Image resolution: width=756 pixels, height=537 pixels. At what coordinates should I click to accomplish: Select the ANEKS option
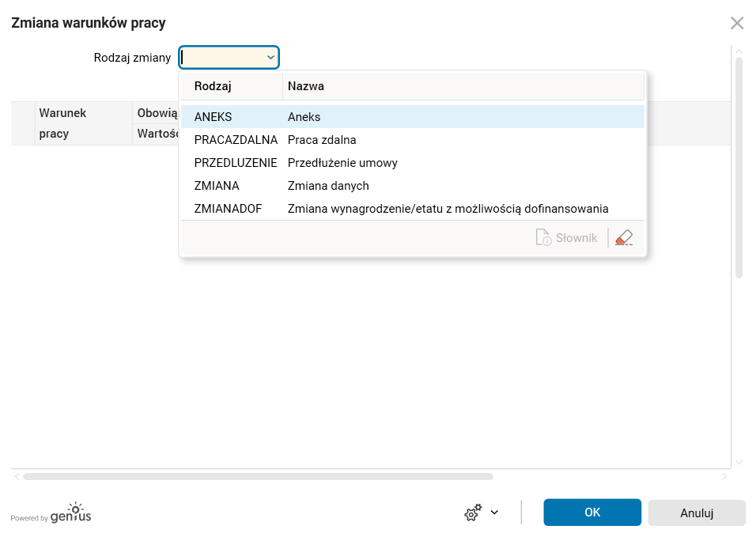412,117
